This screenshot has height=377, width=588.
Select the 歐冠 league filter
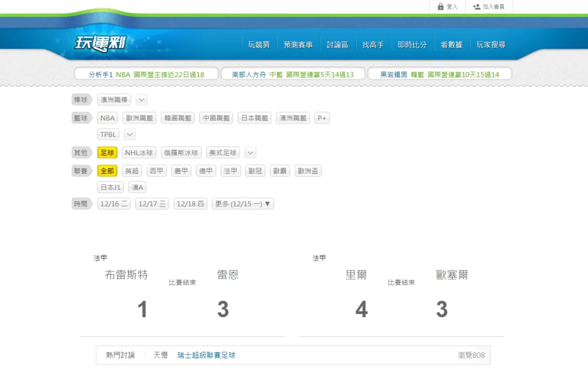click(256, 171)
